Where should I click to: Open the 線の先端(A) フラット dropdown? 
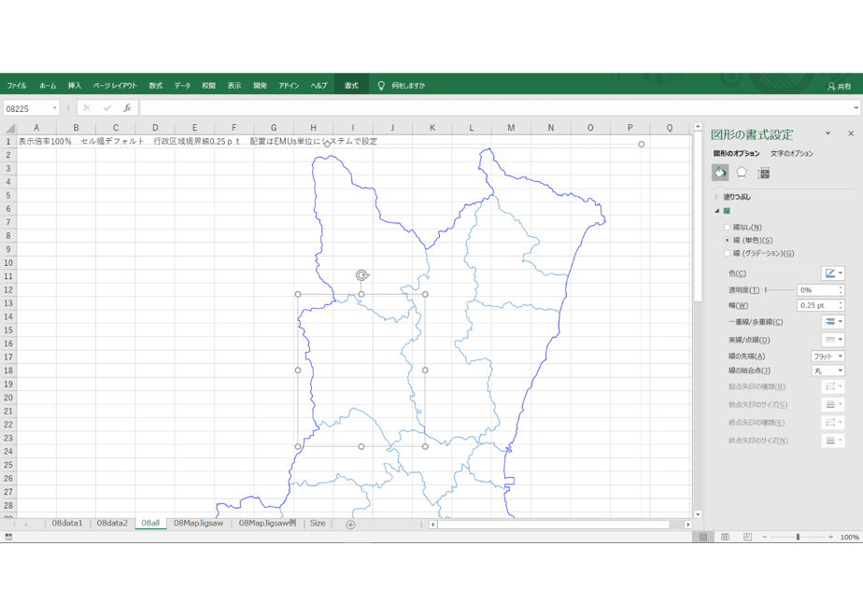click(828, 357)
